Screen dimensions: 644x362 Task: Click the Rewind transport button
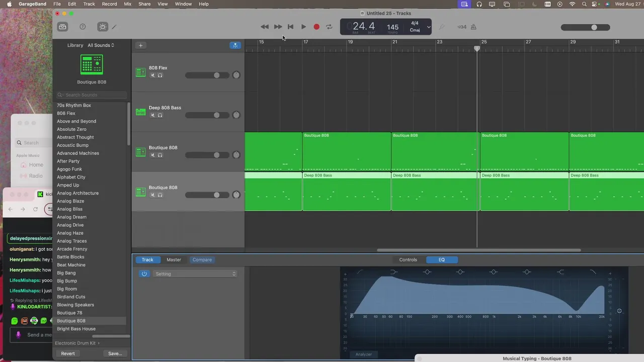click(x=265, y=27)
